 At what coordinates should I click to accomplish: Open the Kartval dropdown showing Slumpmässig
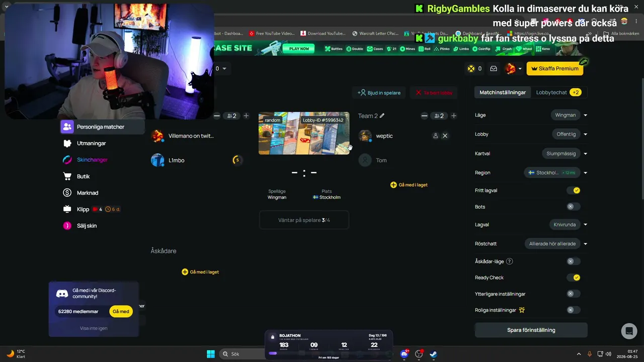(x=565, y=154)
